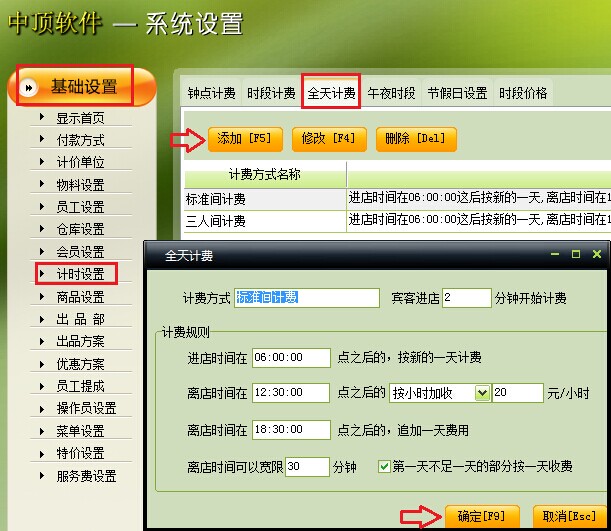Click the 删除 [Del] button

pyautogui.click(x=416, y=139)
